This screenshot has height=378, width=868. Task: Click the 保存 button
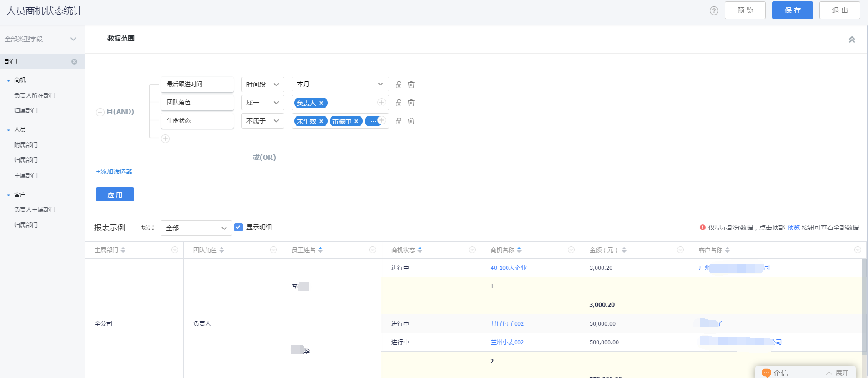pos(792,10)
